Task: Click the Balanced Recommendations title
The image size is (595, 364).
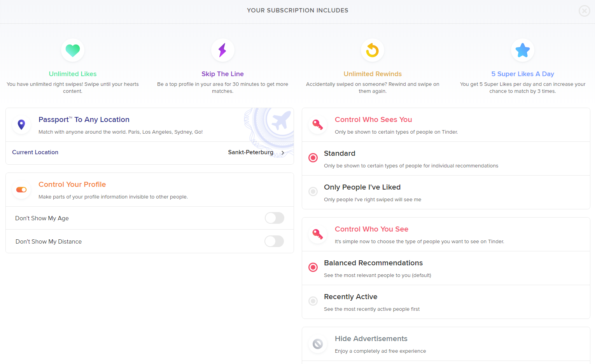Action: point(373,263)
